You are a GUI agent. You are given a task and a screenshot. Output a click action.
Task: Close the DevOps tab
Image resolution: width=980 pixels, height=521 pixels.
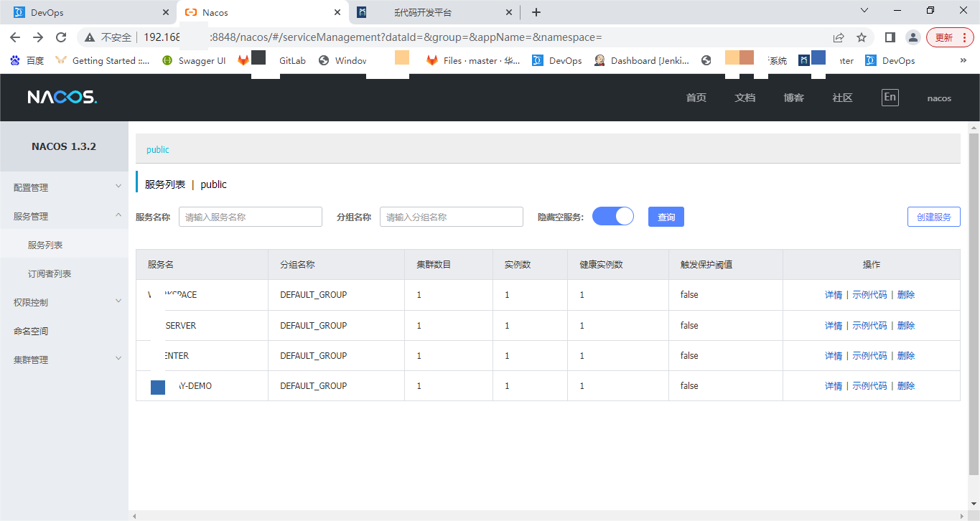[166, 12]
